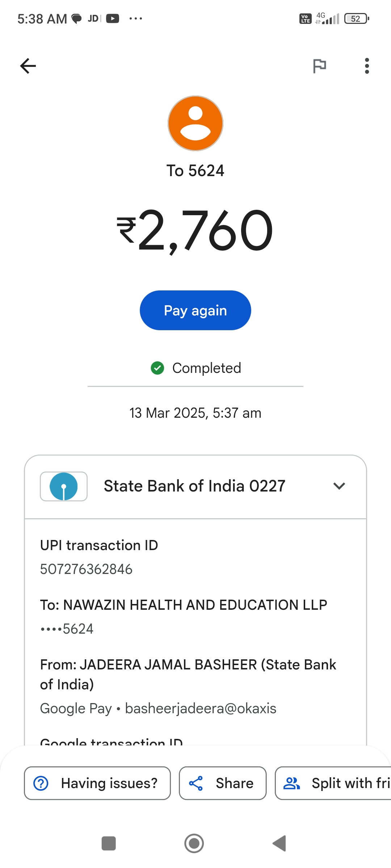This screenshot has width=391, height=868.
Task: Tap the basheerjadeera@okaxis UPI address
Action: coord(201,709)
